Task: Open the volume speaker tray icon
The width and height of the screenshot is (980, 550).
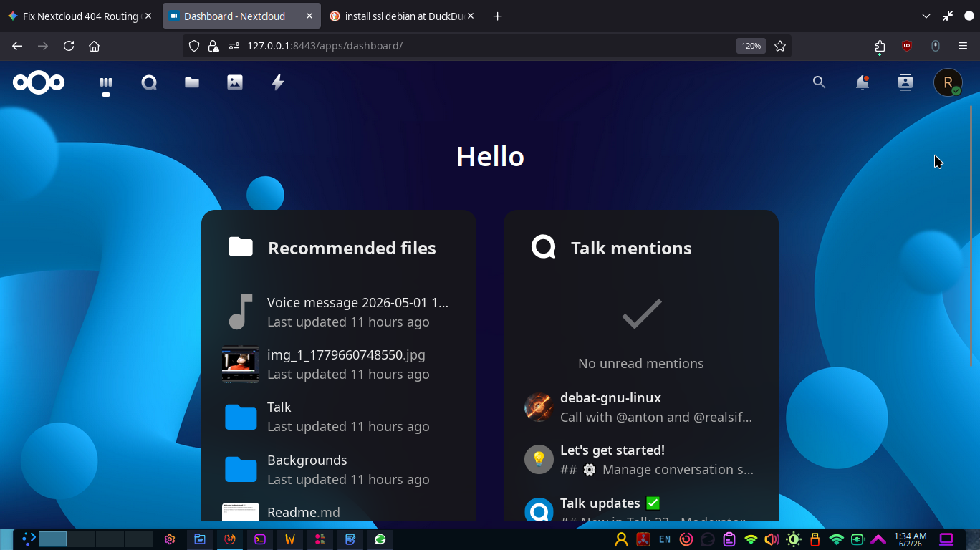Action: tap(772, 539)
